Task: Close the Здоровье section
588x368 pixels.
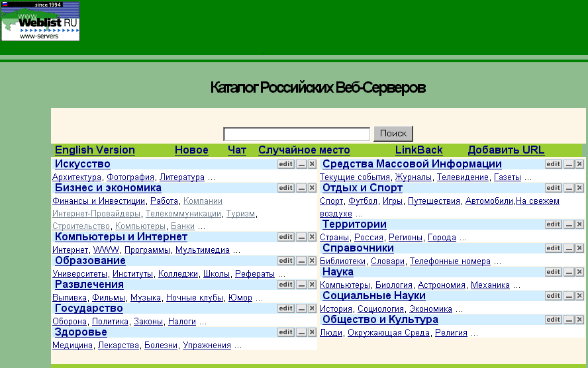Action: click(x=312, y=332)
